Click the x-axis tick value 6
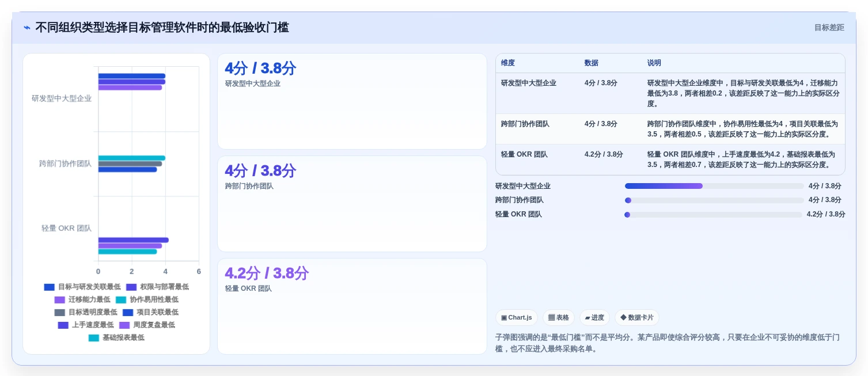This screenshot has height=376, width=868. [199, 271]
